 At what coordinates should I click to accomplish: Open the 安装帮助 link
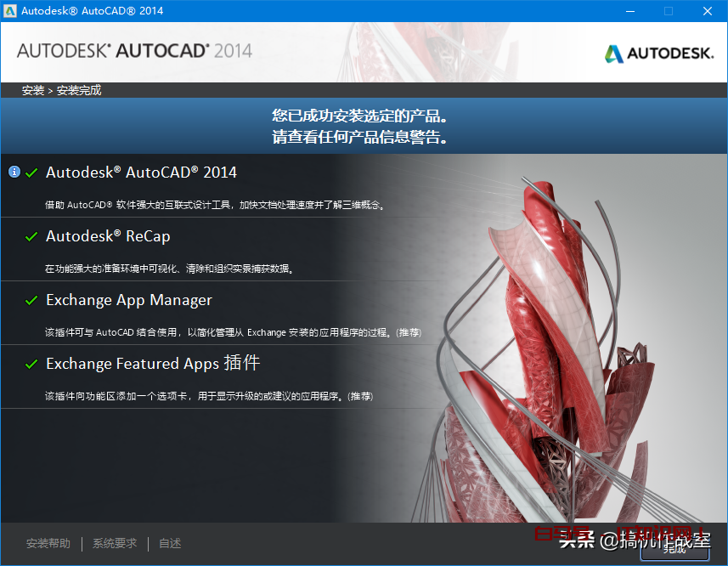point(48,543)
